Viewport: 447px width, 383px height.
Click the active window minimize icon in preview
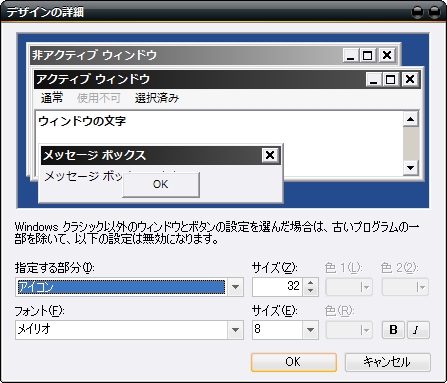point(374,79)
